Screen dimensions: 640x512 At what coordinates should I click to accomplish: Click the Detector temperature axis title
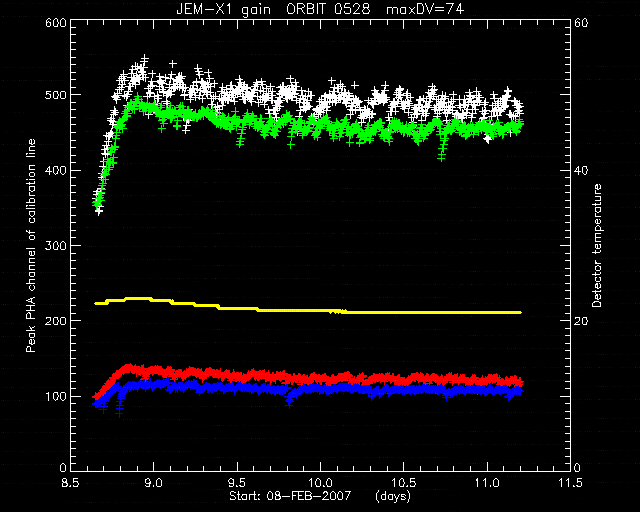(597, 245)
